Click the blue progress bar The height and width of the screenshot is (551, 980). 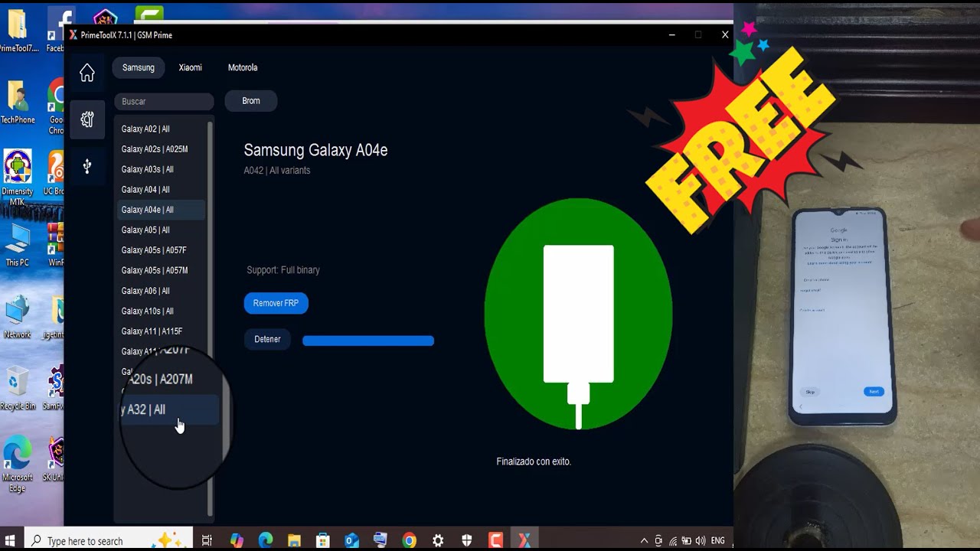(368, 341)
